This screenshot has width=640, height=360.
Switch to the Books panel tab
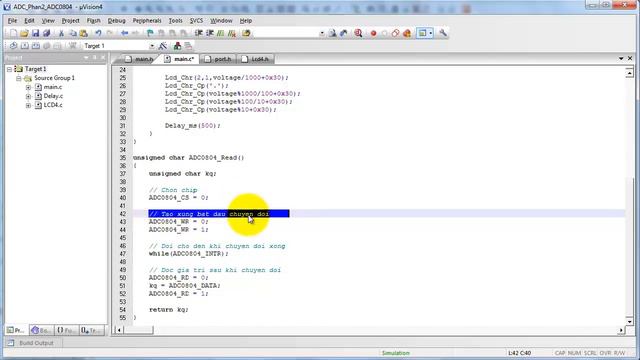(x=42, y=330)
